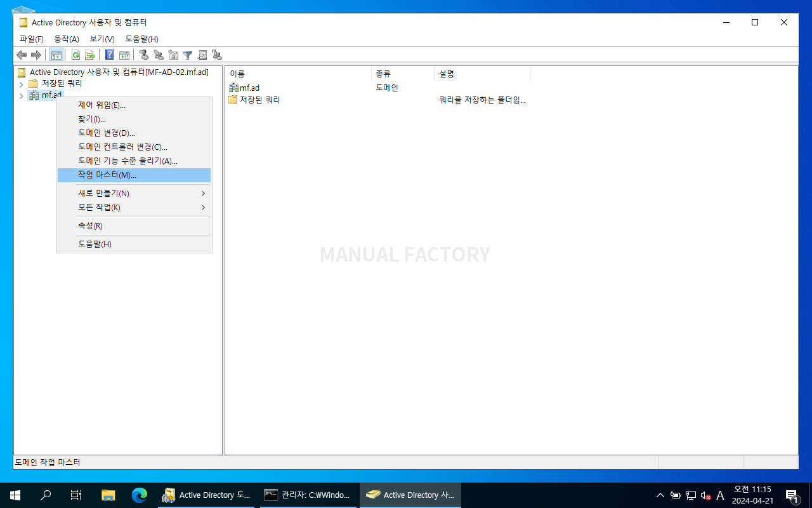Screen dimensions: 812x508
Task: Expand the 저장된 쿼리 tree node
Action: coord(21,84)
